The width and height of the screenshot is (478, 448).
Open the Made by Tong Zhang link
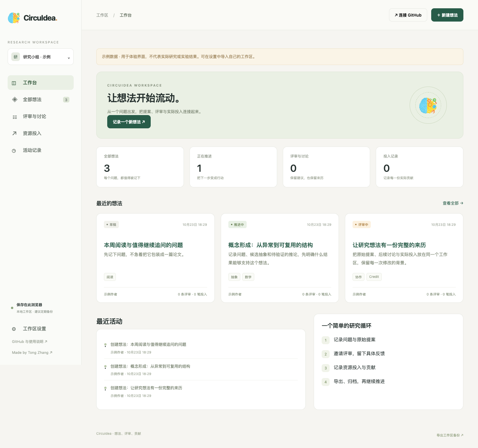click(x=32, y=352)
